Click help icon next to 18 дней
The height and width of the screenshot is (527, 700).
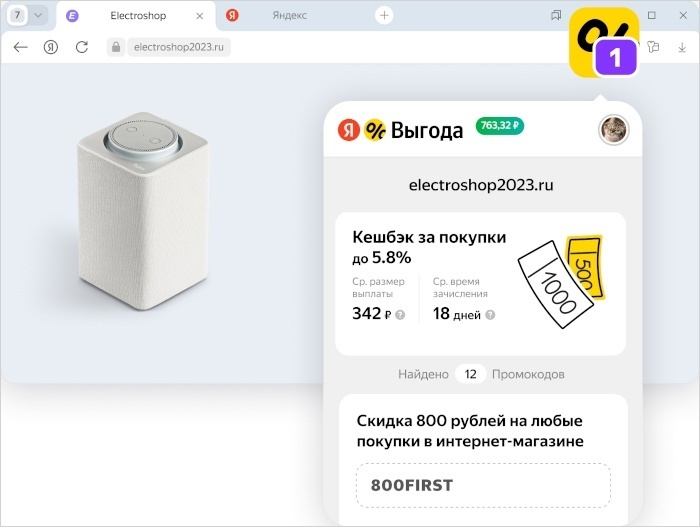point(490,315)
